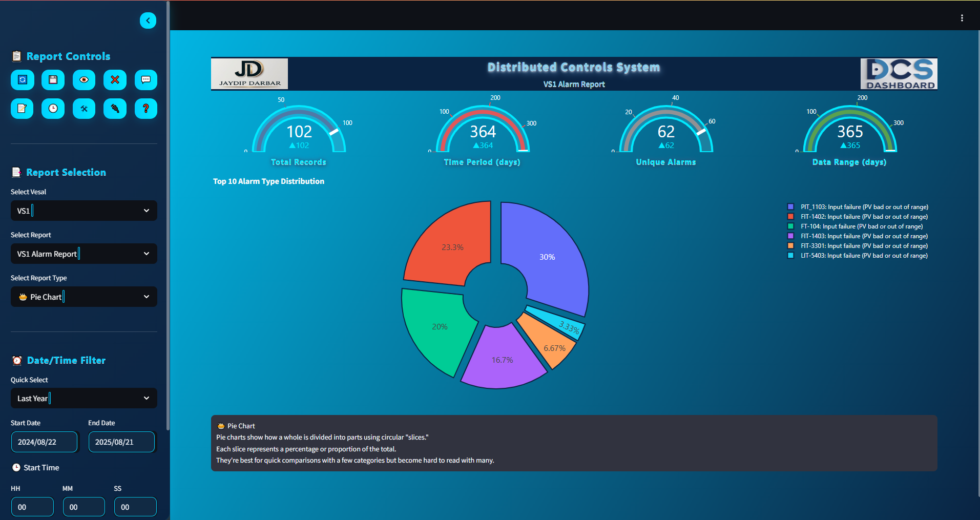Expand the Select Vesal dropdown showing VS1
The width and height of the screenshot is (980, 520).
(84, 211)
